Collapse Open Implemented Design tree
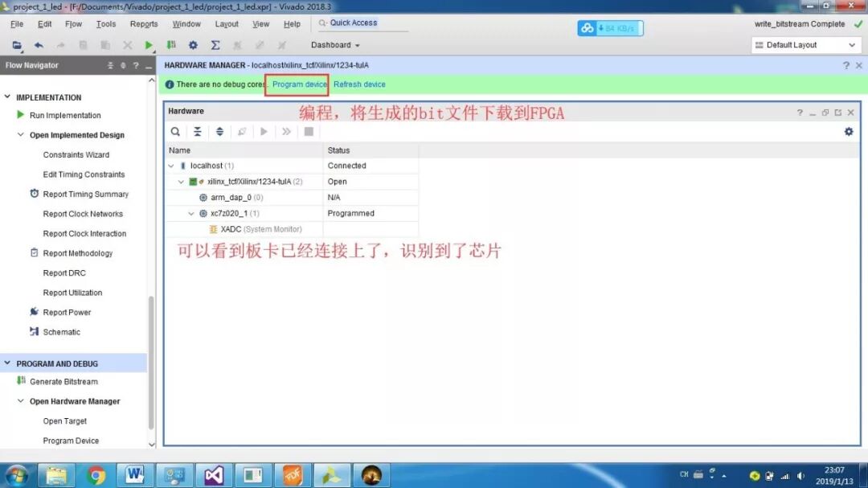Screen dimensions: 868x488 [20, 134]
